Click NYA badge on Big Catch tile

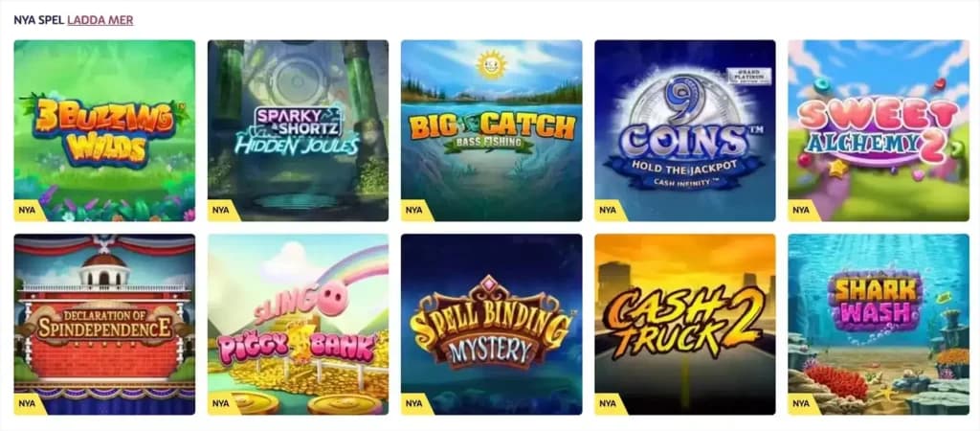pyautogui.click(x=415, y=210)
